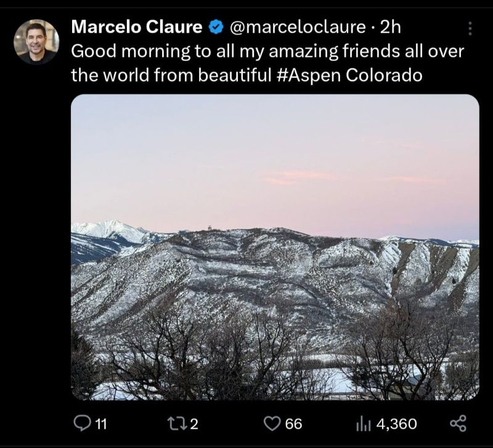Open the reply speech bubble icon
The image size is (493, 448).
(82, 423)
